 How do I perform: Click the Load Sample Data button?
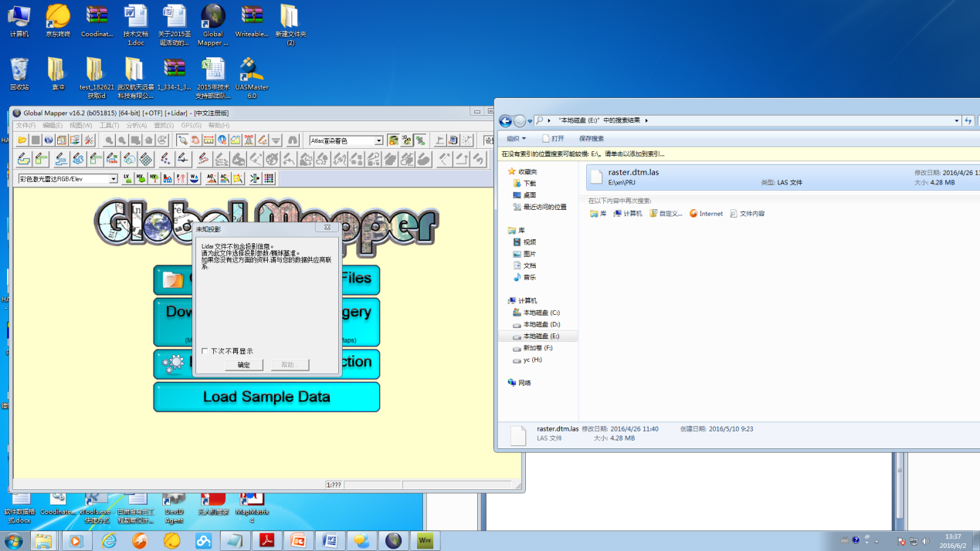(266, 397)
